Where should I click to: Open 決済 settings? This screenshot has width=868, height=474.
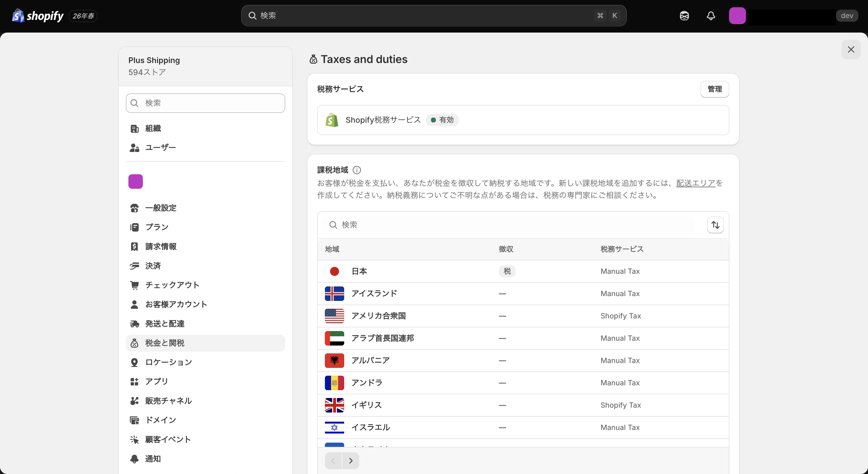205,266
